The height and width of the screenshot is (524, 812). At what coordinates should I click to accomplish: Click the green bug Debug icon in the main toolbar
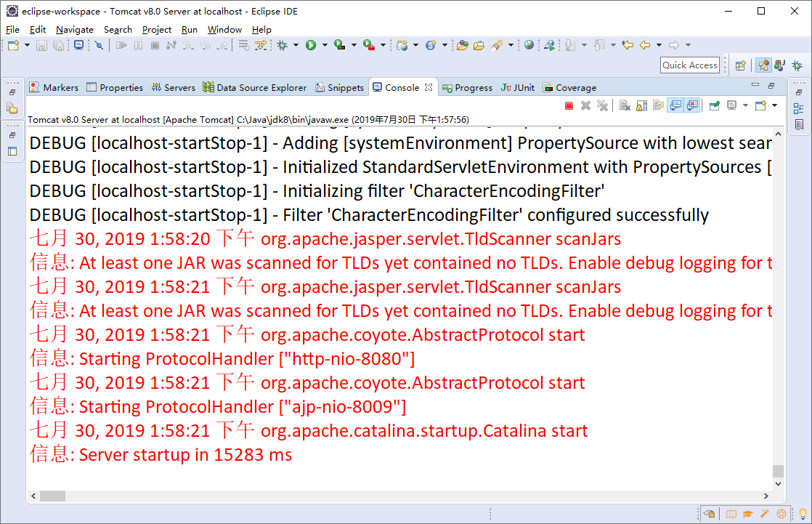[283, 46]
